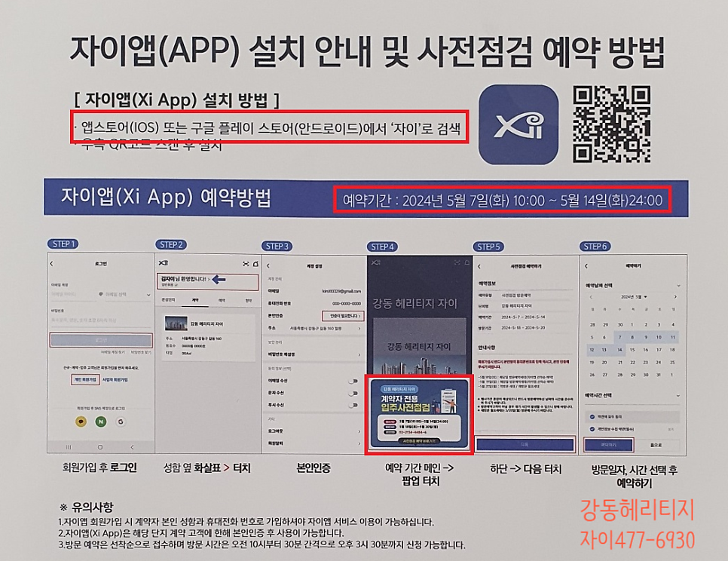Screen dimensions: 728x561
Task: Open the 비밀번호 재설정 row
Action: (x=314, y=354)
